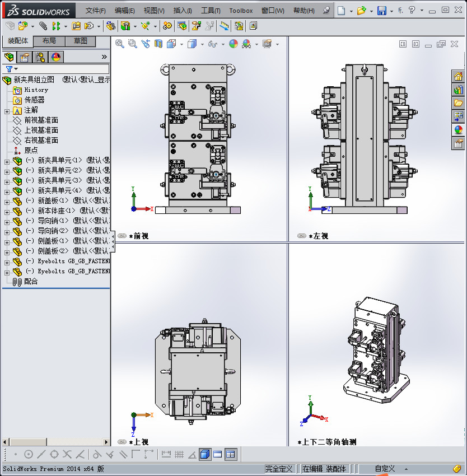
Task: Click the Help question mark icon
Action: coord(412,10)
